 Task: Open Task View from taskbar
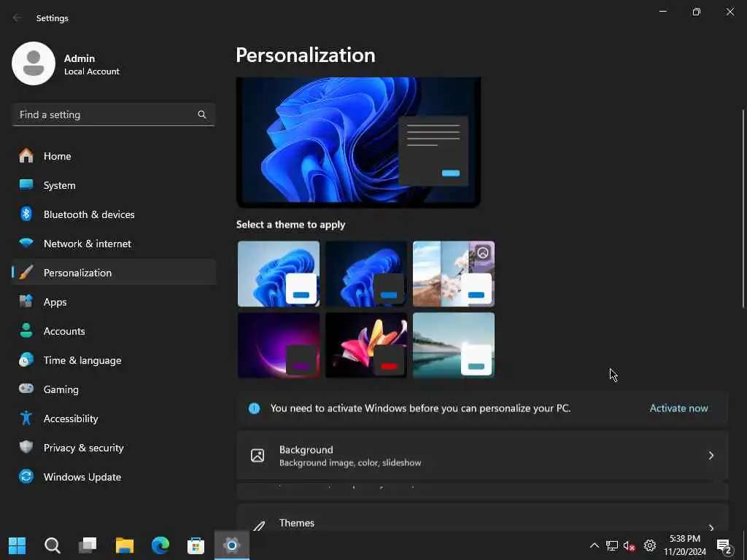[88, 545]
